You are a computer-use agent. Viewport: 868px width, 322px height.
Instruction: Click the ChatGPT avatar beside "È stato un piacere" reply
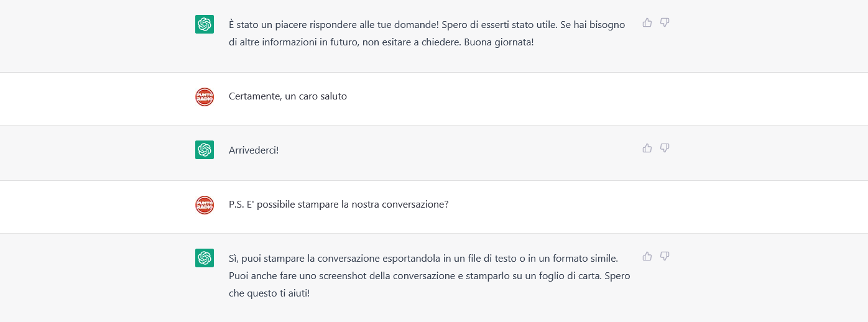(205, 24)
